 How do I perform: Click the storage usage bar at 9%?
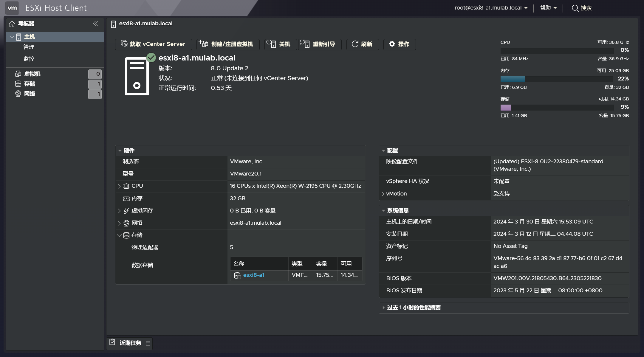point(557,107)
